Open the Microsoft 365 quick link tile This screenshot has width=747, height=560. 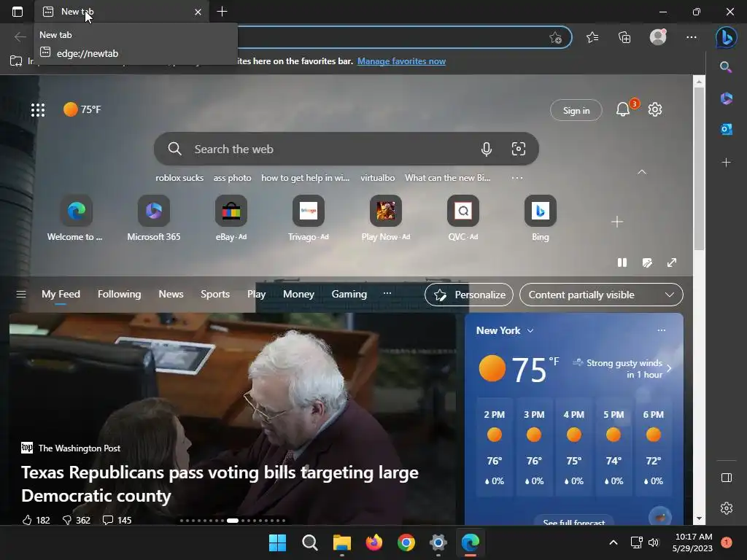pyautogui.click(x=153, y=218)
